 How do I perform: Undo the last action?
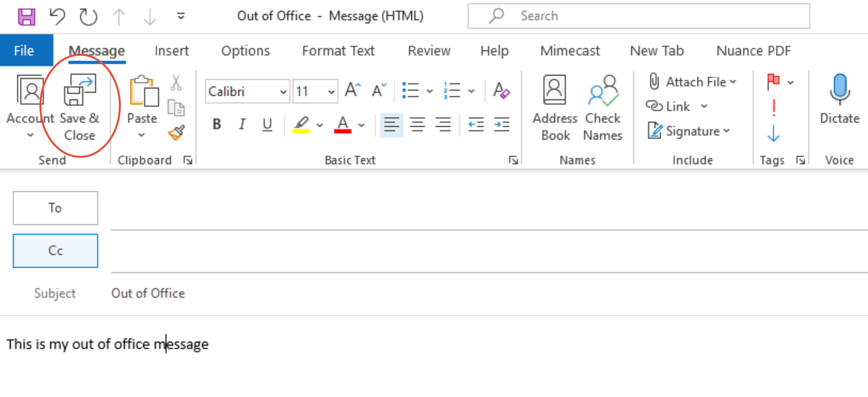58,16
